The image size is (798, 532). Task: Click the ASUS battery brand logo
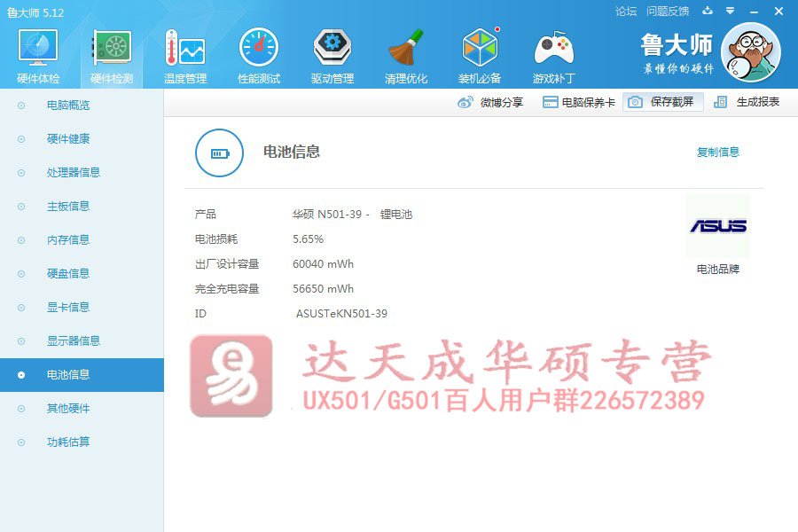tap(718, 225)
